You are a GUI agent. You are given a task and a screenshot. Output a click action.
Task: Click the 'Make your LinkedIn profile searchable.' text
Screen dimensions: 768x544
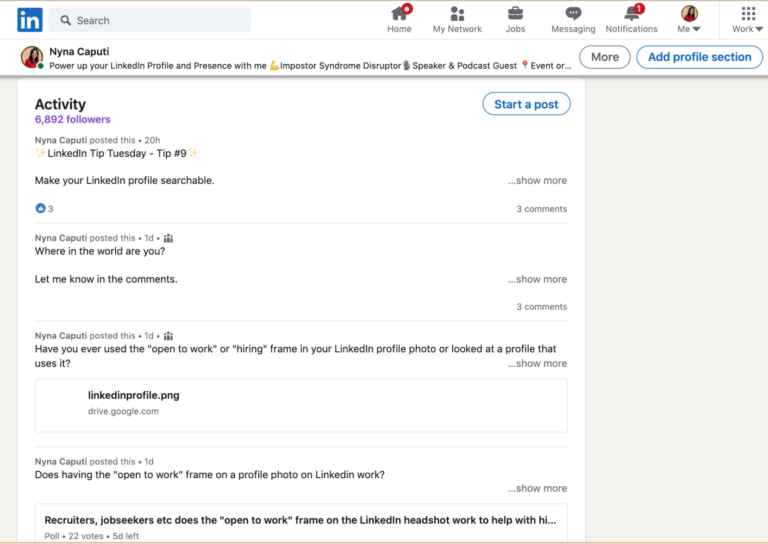pos(124,181)
